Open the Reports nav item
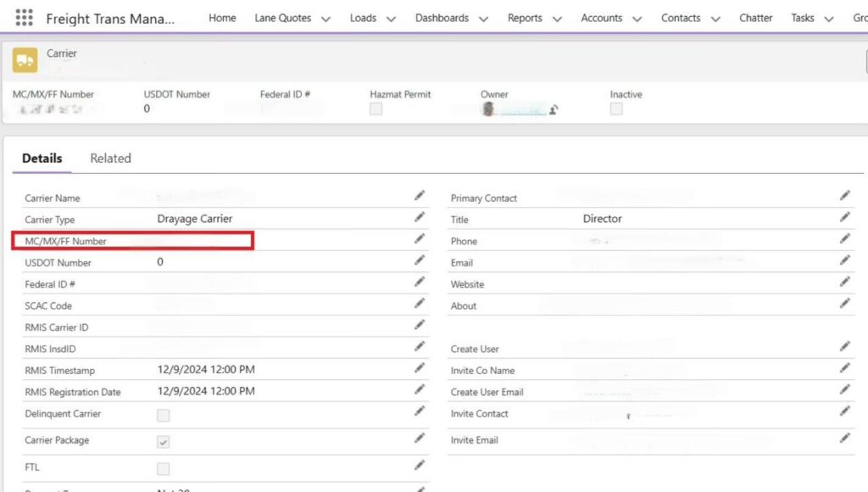Image resolution: width=868 pixels, height=492 pixels. 525,18
